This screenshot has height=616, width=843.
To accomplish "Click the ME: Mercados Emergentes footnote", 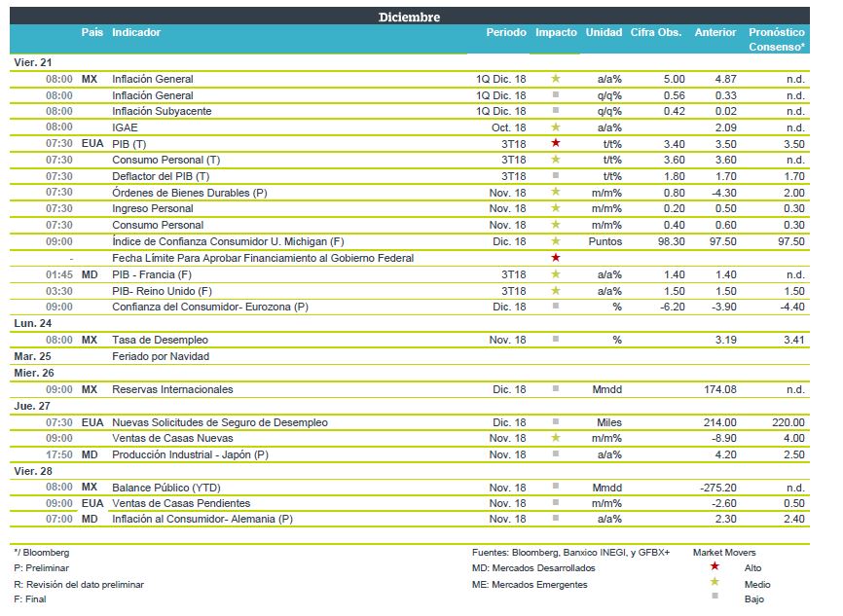I will point(530,584).
